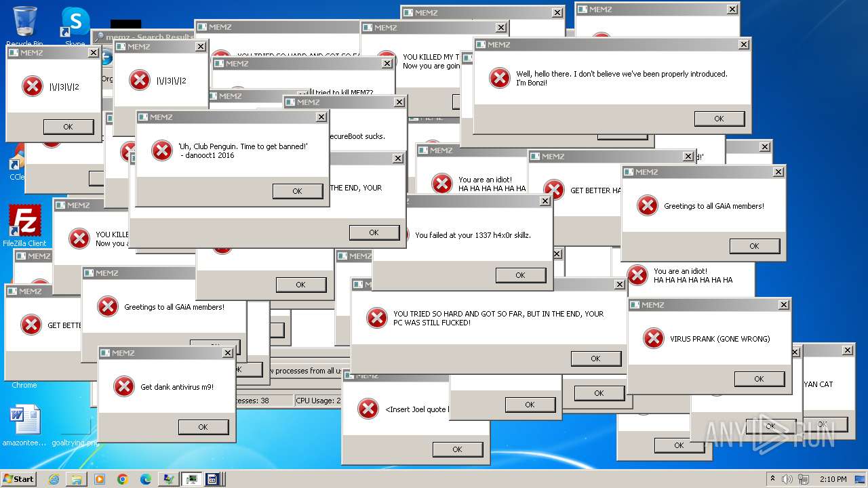Viewport: 868px width, 488px height.
Task: Click OK in the front YOU TRIED SO HARD dialog
Action: pos(596,359)
